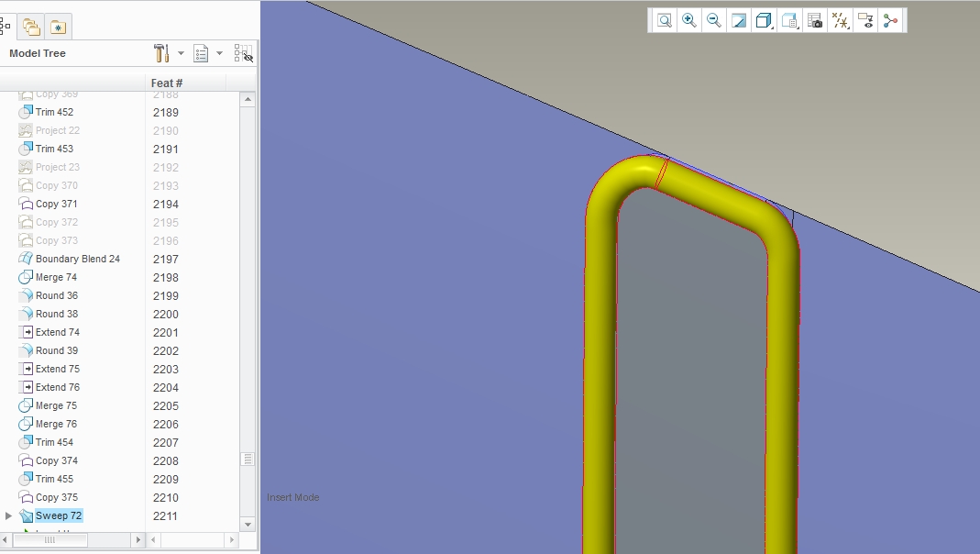Open the datum display filters dropdown
This screenshot has height=554, width=980.
841,20
